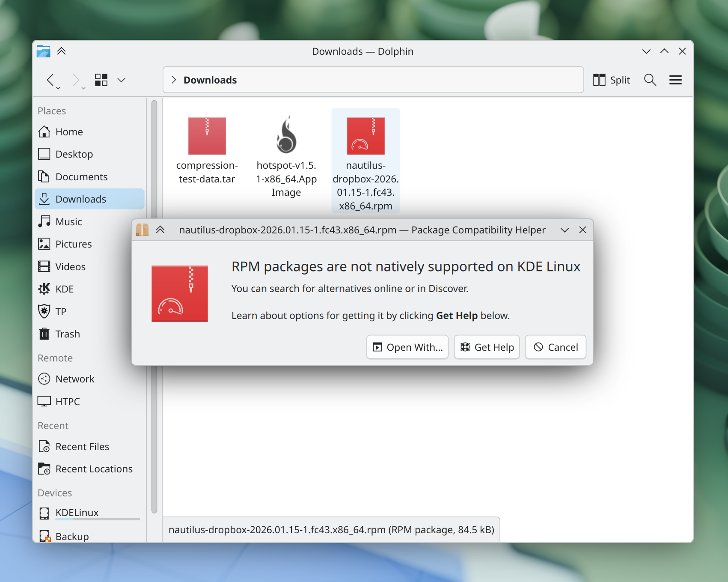Roll up the Package Compatibility Helper dialog
This screenshot has width=728, height=582.
click(x=160, y=230)
